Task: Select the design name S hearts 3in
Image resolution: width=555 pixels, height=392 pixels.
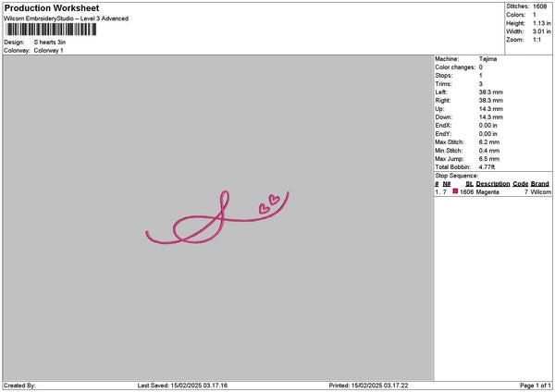Action: pos(50,43)
